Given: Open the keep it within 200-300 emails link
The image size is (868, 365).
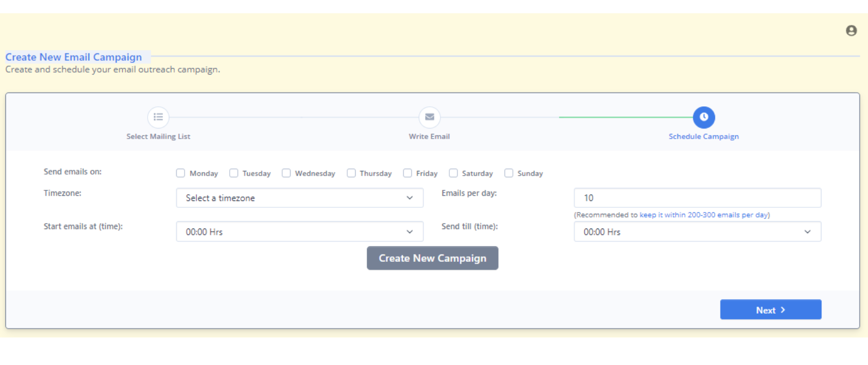Looking at the screenshot, I should pyautogui.click(x=703, y=215).
